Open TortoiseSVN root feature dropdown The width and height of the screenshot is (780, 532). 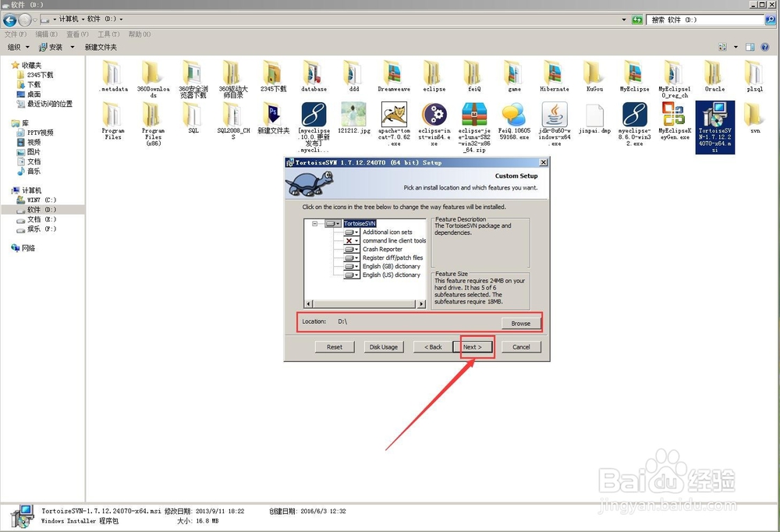[333, 223]
